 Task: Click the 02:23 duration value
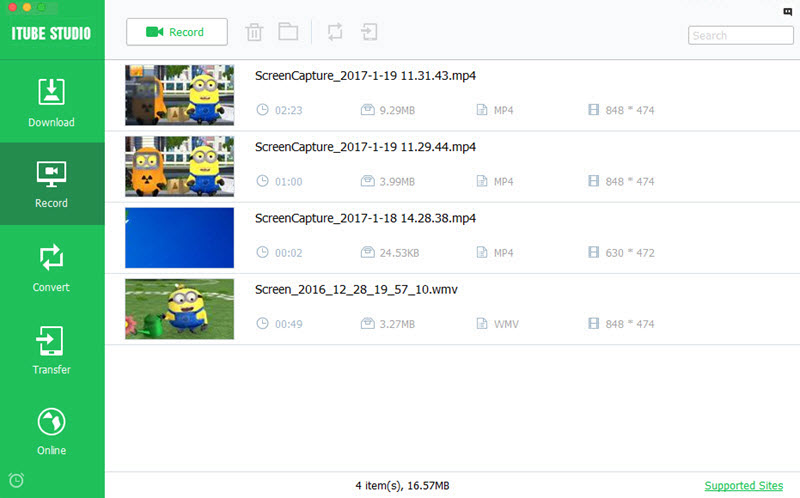[x=288, y=110]
